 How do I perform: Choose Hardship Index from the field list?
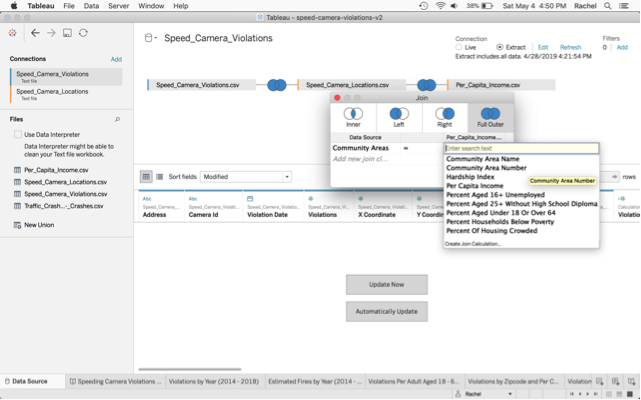[x=470, y=177]
